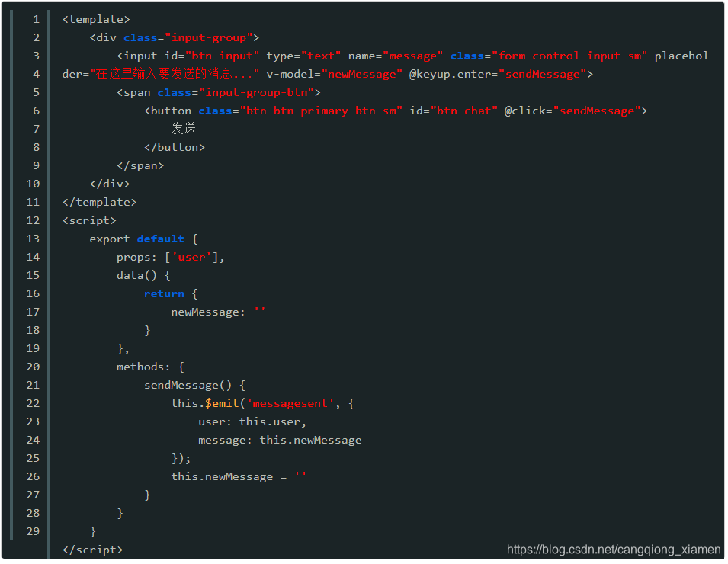The image size is (728, 564).
Task: Click line number 29 in the gutter
Action: tap(33, 531)
